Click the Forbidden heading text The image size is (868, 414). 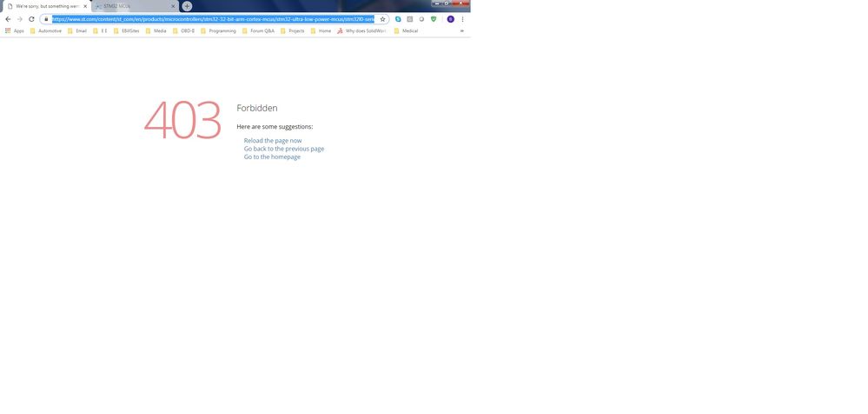pos(257,108)
